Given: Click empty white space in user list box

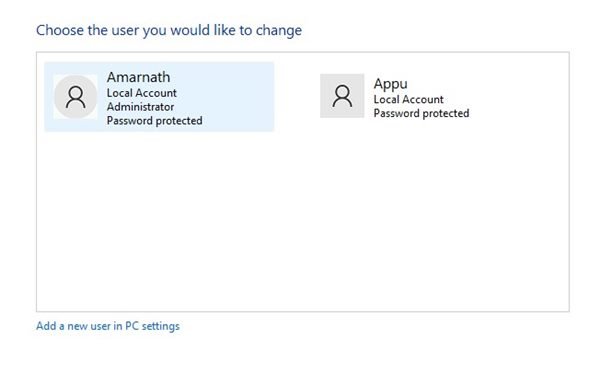Looking at the screenshot, I should (302, 222).
